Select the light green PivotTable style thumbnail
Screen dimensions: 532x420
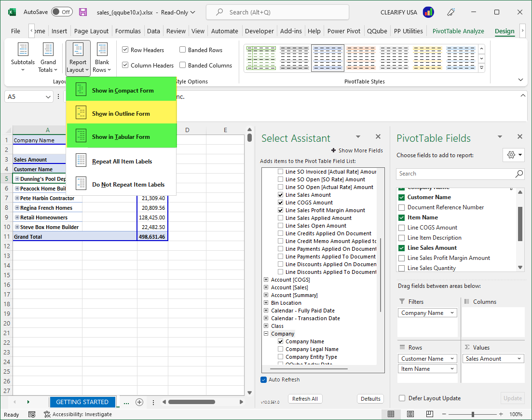[261, 58]
